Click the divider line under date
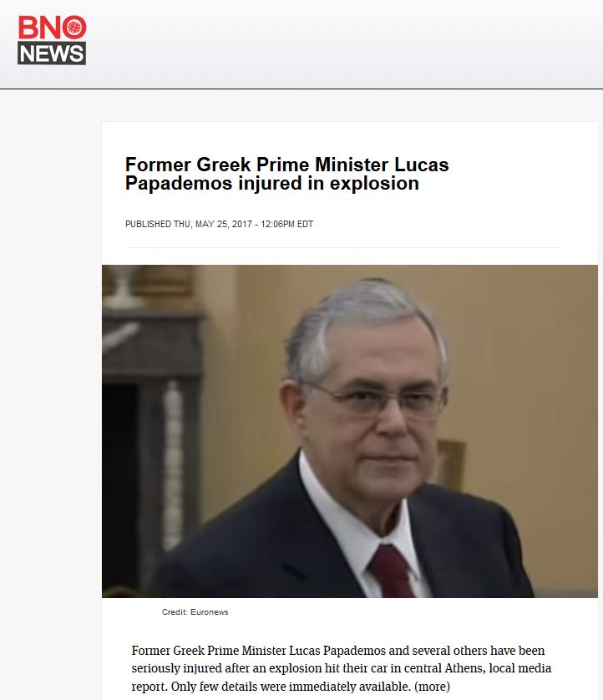Viewport: 603px width, 700px height. pyautogui.click(x=342, y=247)
